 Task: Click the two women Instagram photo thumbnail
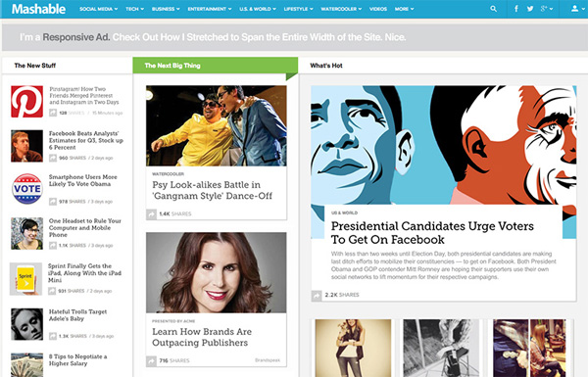point(529,349)
